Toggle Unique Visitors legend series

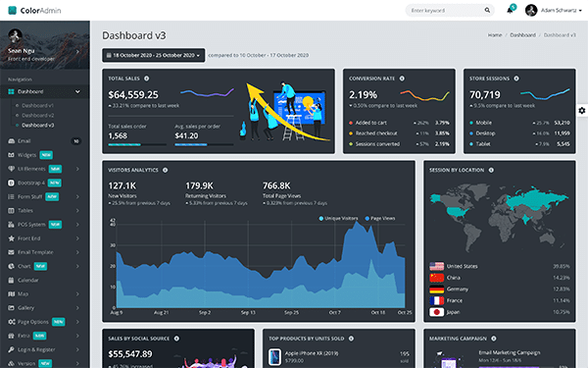(338, 218)
